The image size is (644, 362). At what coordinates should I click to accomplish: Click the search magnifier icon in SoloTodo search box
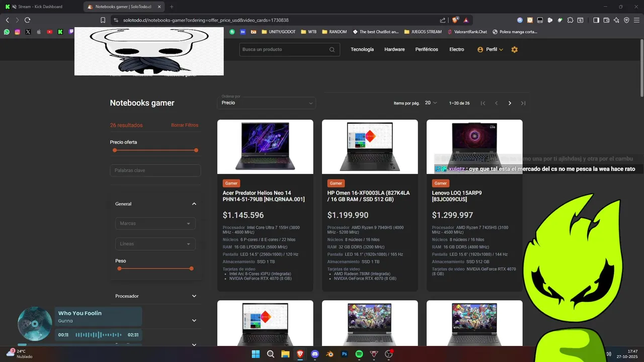click(332, 49)
